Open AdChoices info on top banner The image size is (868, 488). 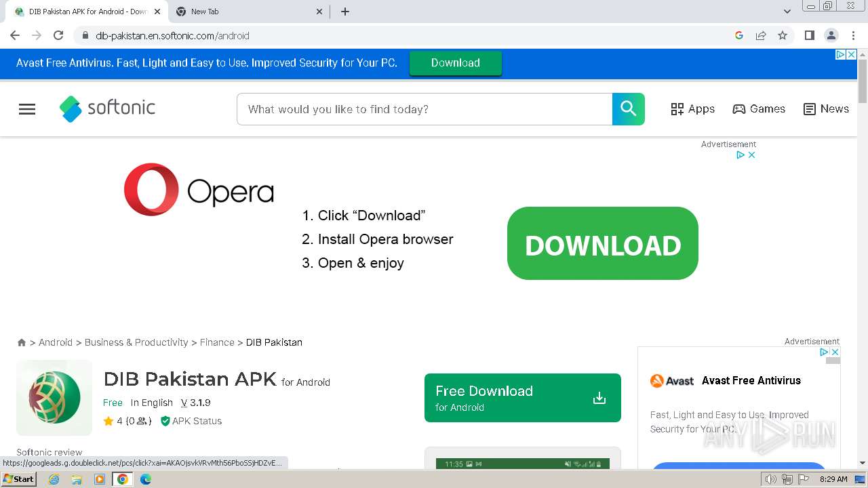840,55
